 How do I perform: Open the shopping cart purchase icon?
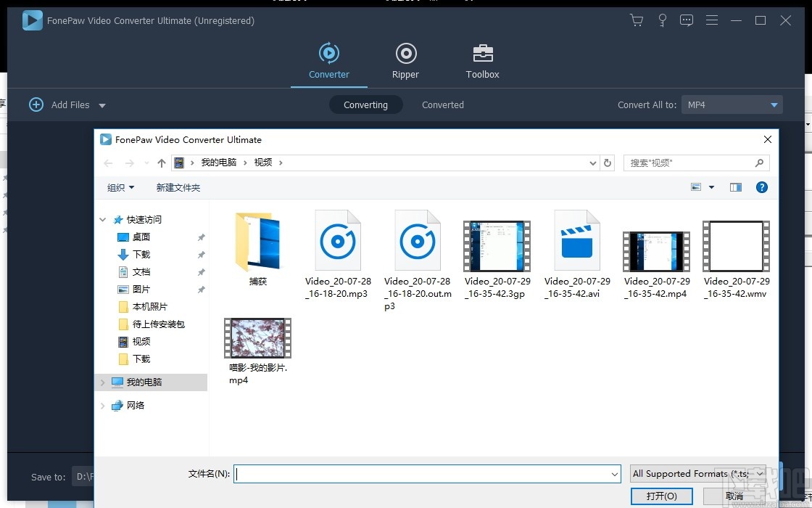tap(637, 20)
